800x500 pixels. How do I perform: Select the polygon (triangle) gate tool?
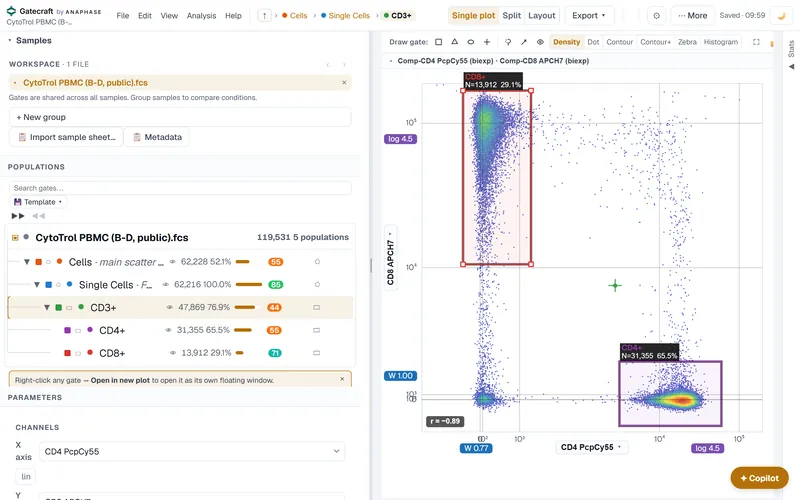click(455, 42)
